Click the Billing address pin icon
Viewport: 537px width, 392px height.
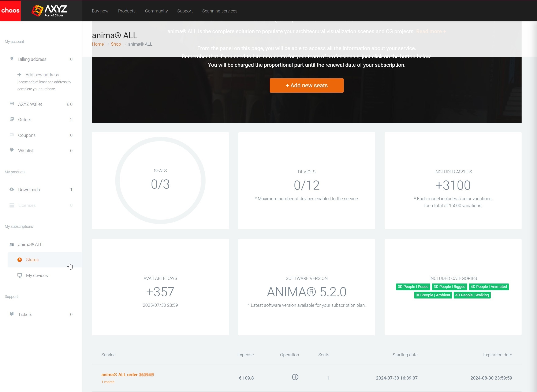click(12, 59)
